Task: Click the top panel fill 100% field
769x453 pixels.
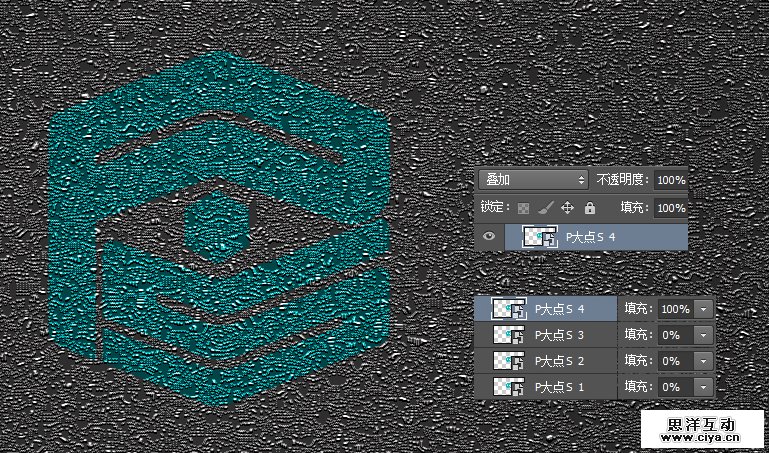Action: point(670,208)
